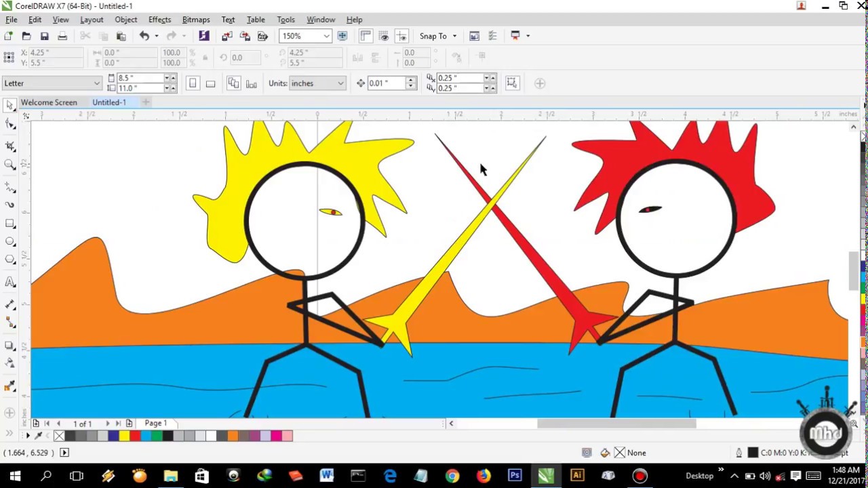The height and width of the screenshot is (488, 868).
Task: Select the Ellipse tool
Action: click(x=9, y=241)
